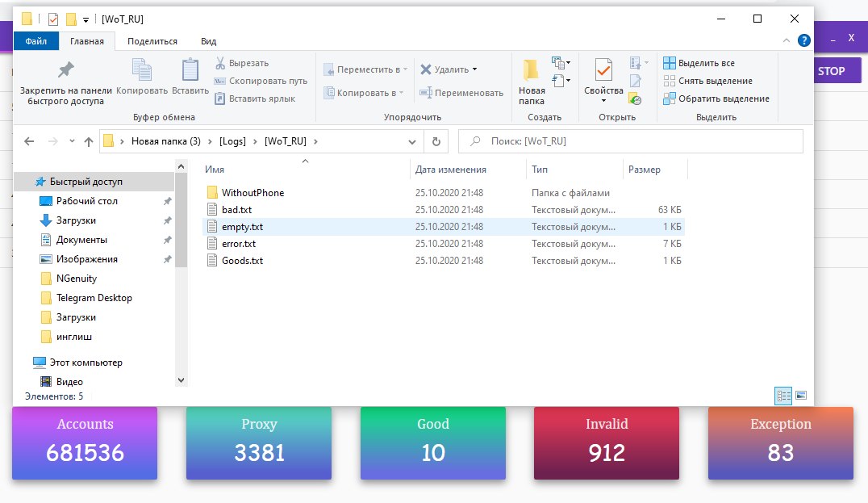Switch to details view mode
The height and width of the screenshot is (503, 868).
point(783,396)
